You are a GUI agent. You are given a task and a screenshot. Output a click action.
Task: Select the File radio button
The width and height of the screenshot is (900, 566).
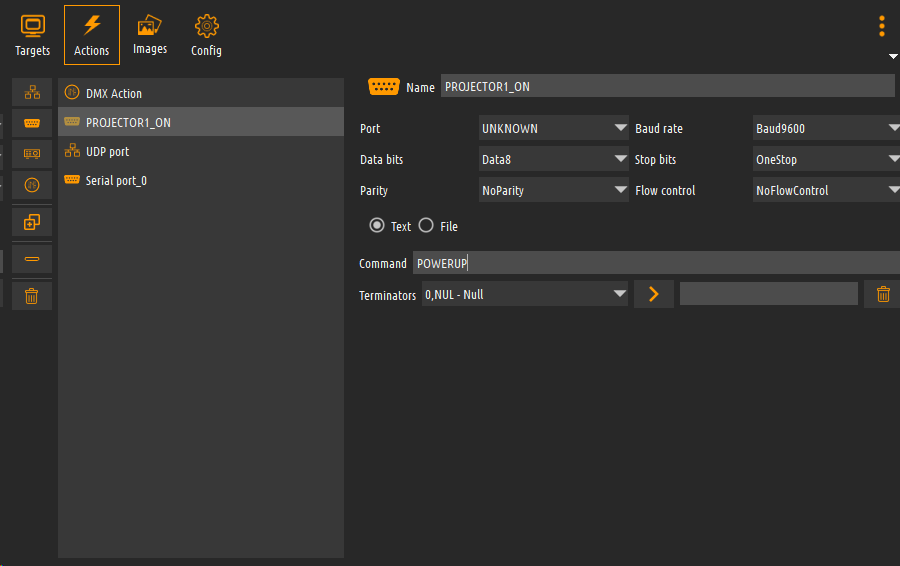pos(426,226)
